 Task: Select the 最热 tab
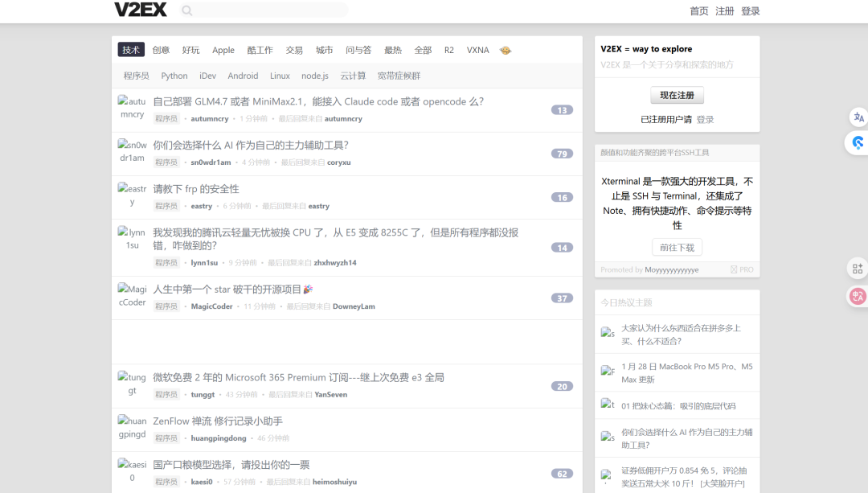[x=392, y=50]
